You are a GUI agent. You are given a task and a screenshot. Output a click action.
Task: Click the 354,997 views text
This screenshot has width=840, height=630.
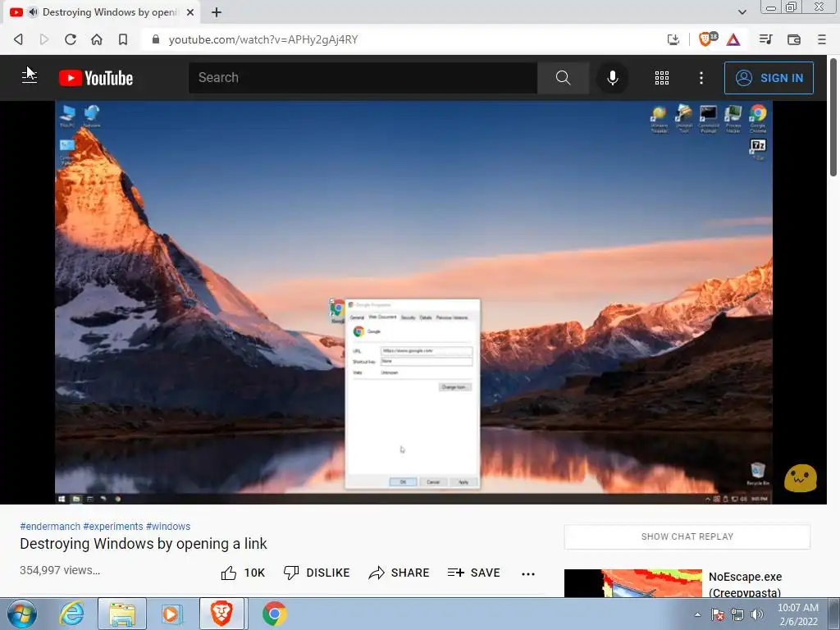click(60, 570)
